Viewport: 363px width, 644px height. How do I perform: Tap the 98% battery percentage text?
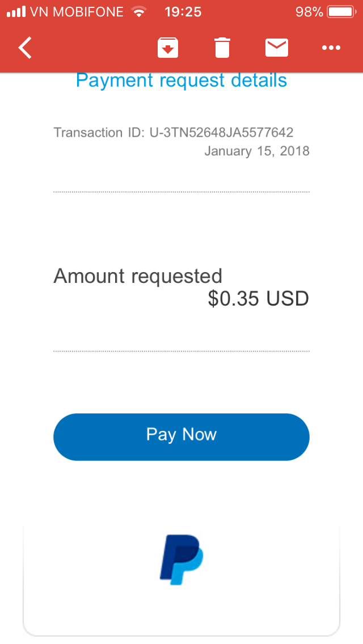309,12
